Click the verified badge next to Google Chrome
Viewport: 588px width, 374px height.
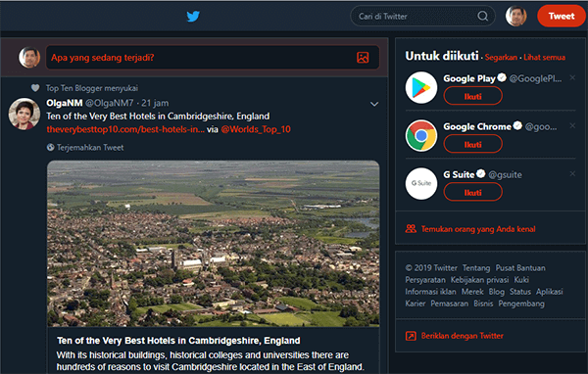click(x=517, y=125)
